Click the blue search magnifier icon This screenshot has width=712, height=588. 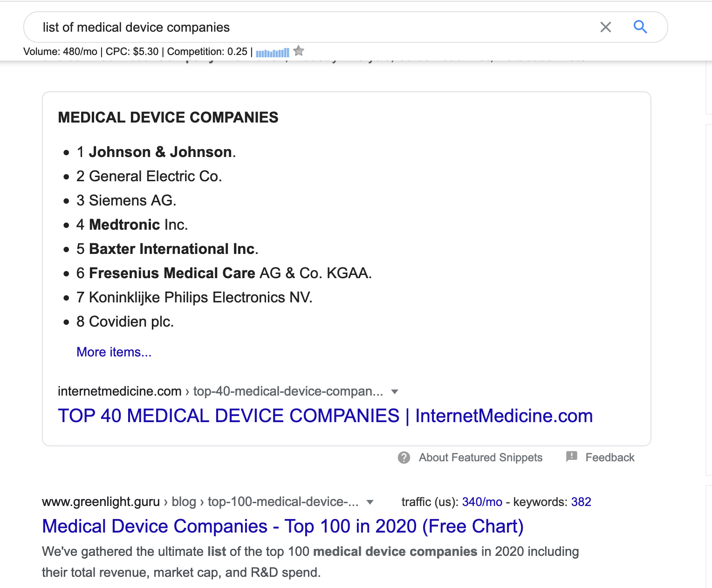640,27
